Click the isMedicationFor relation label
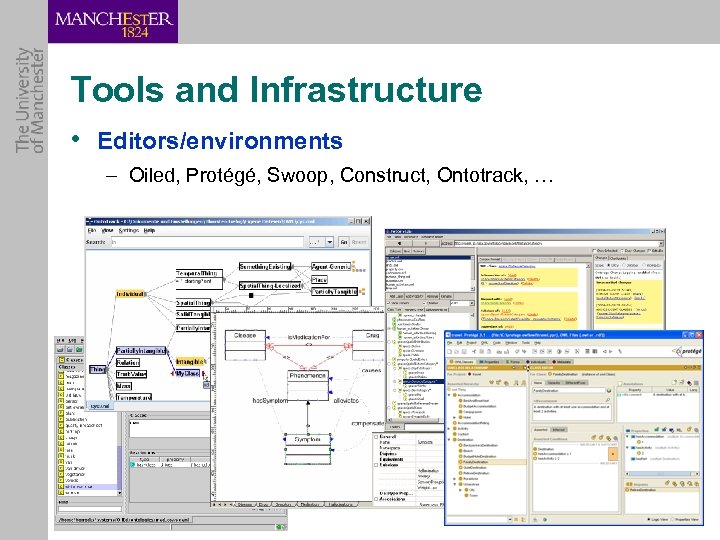This screenshot has height=540, width=720. tap(309, 337)
